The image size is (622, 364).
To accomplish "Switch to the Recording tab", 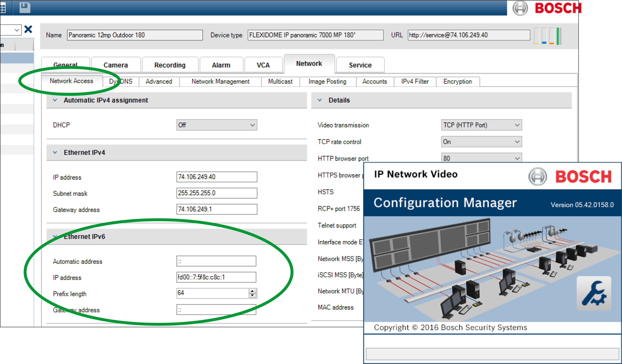I will pos(170,65).
